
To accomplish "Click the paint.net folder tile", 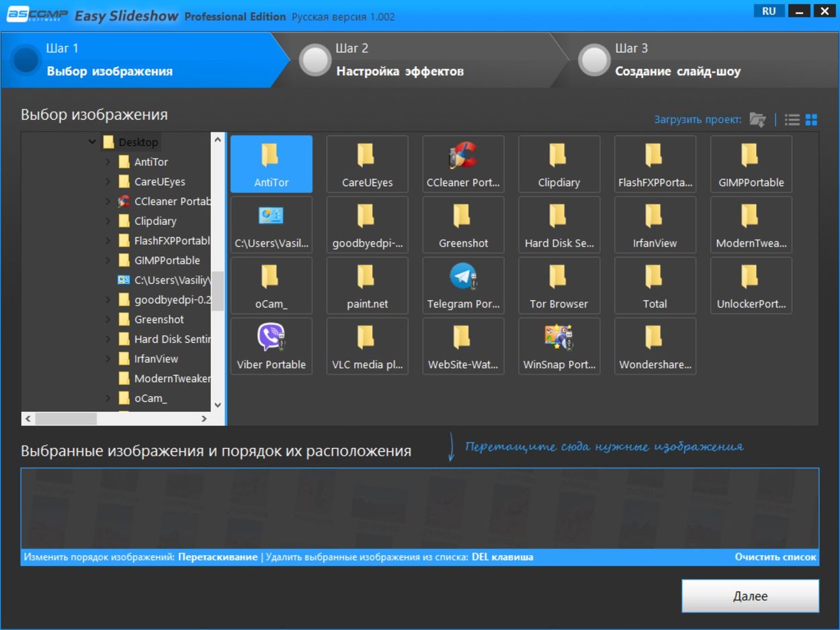I will pos(367,285).
